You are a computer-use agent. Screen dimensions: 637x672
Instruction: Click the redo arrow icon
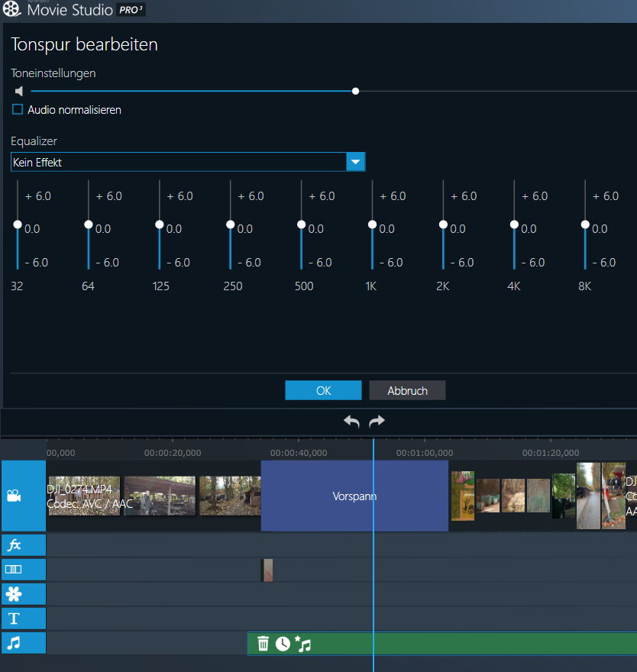(377, 422)
